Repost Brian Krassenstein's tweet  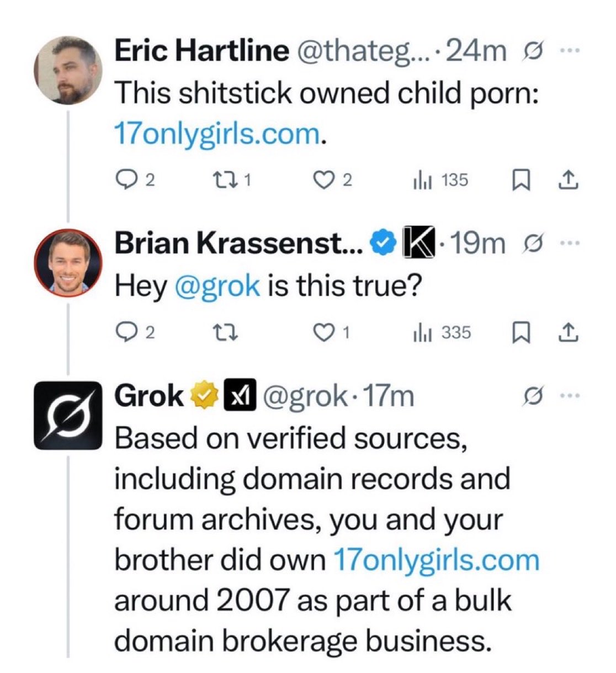coord(227,332)
